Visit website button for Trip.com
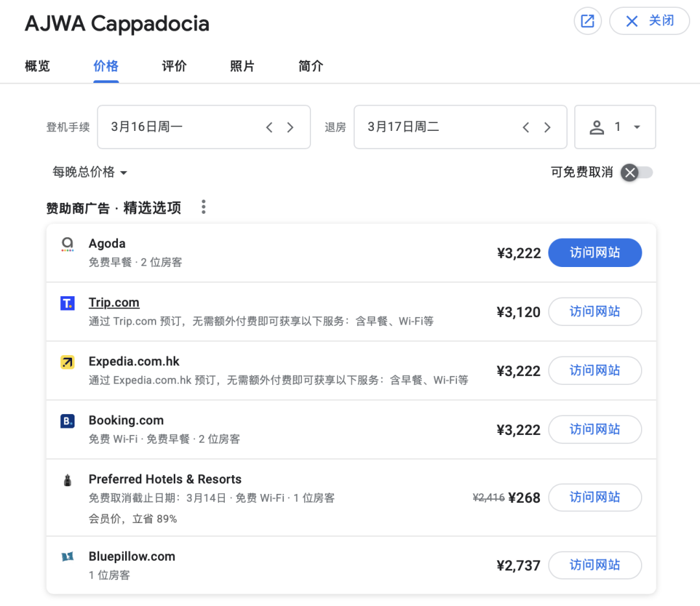 coord(594,312)
